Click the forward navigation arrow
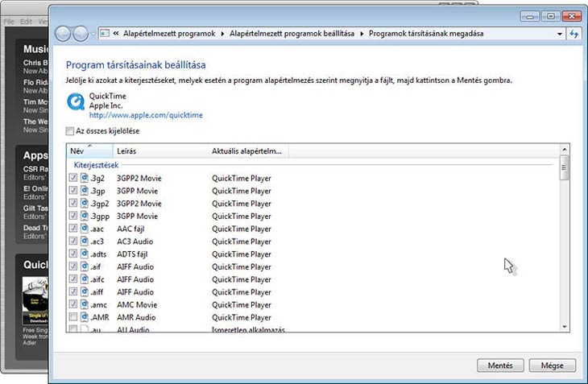 (81, 34)
